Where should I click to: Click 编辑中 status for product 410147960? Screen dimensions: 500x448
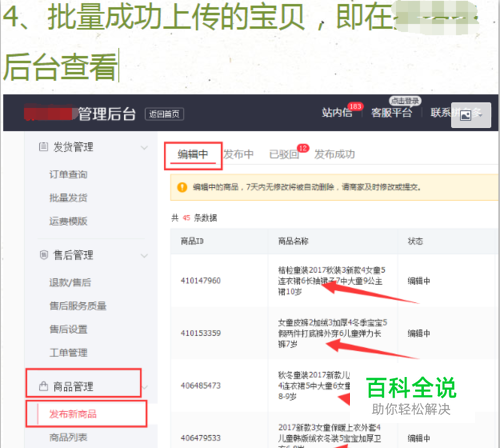tap(419, 281)
